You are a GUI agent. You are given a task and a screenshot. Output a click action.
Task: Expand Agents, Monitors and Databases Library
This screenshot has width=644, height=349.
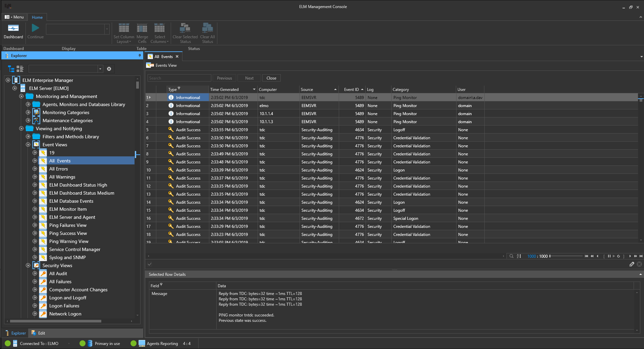click(28, 104)
